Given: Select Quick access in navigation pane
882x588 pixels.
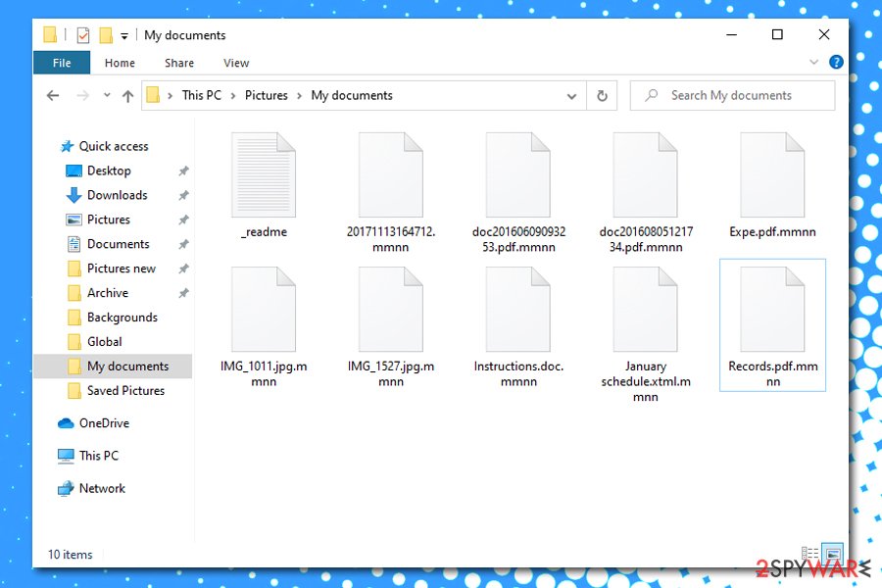Looking at the screenshot, I should tap(113, 146).
